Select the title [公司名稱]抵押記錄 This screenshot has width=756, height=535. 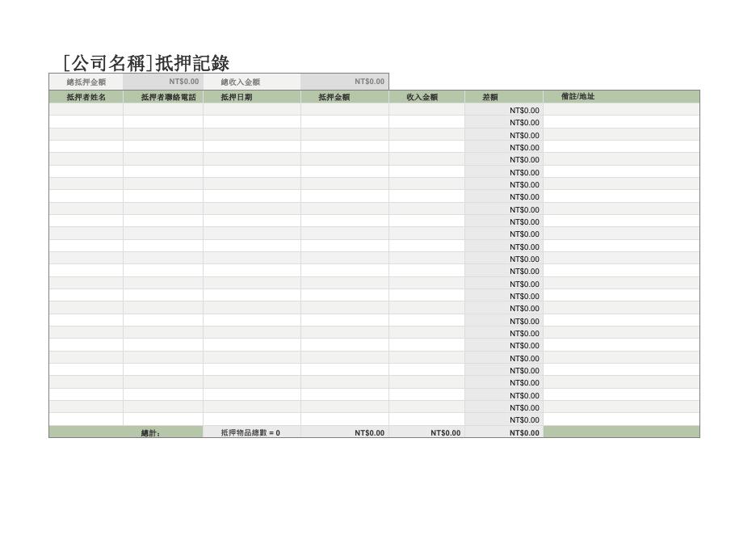click(146, 63)
